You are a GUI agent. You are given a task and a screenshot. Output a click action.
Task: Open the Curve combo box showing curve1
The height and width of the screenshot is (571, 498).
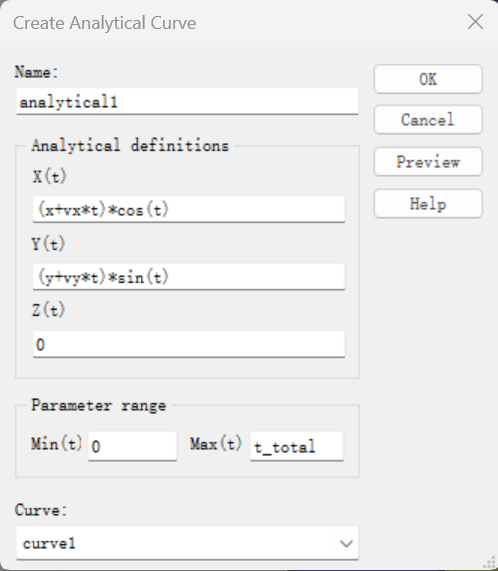tap(187, 543)
